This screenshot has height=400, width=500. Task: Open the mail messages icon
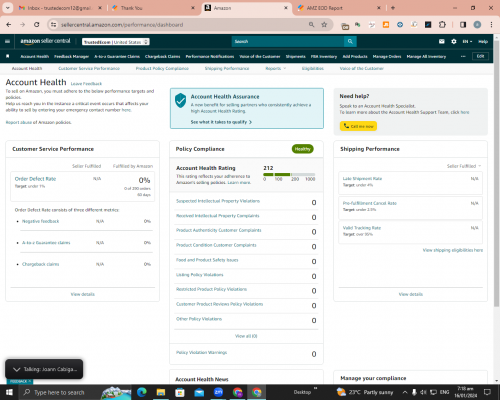442,41
